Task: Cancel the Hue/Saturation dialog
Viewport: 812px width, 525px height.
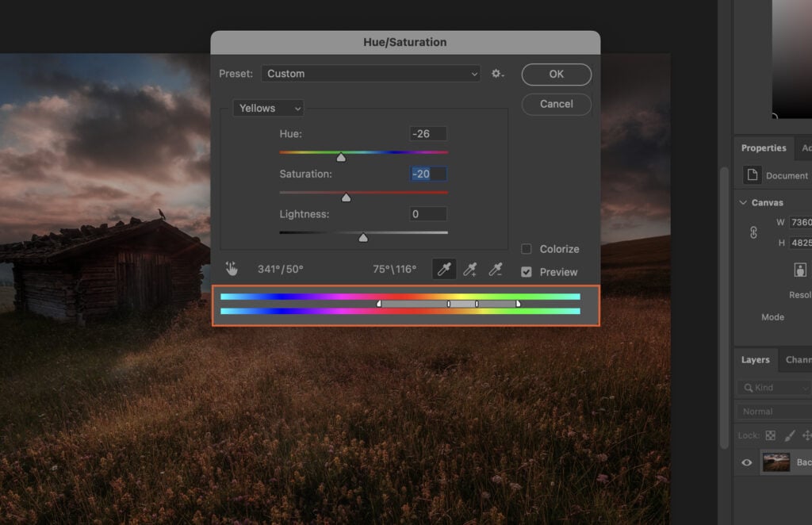Action: pyautogui.click(x=556, y=104)
